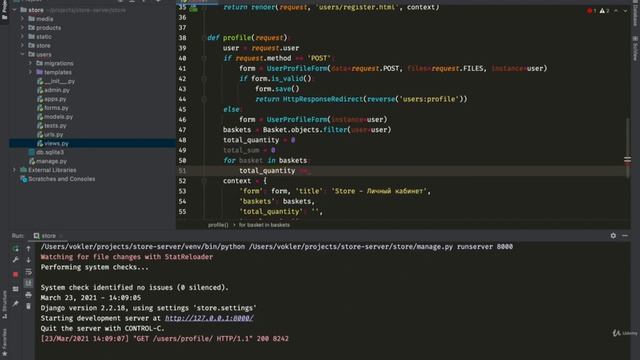Open apps.py file
The image size is (640, 360).
coord(52,99)
